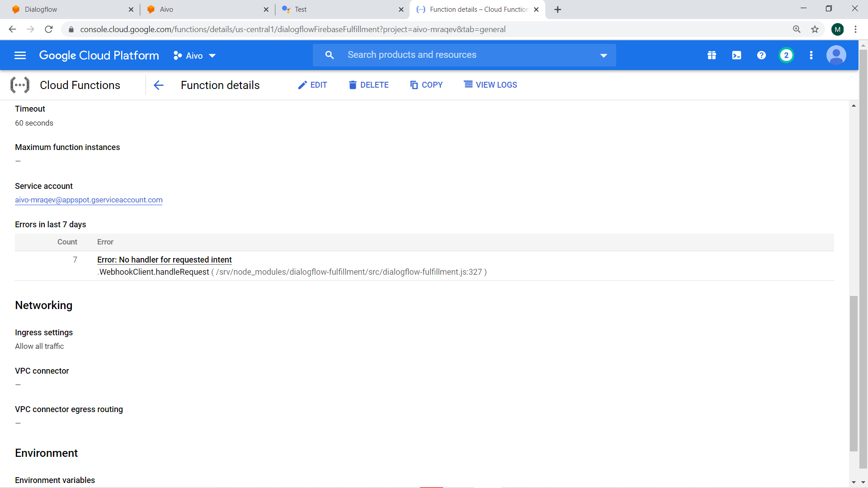The height and width of the screenshot is (488, 868).
Task: Open Chrome's three-dot browser menu
Action: pos(855,29)
